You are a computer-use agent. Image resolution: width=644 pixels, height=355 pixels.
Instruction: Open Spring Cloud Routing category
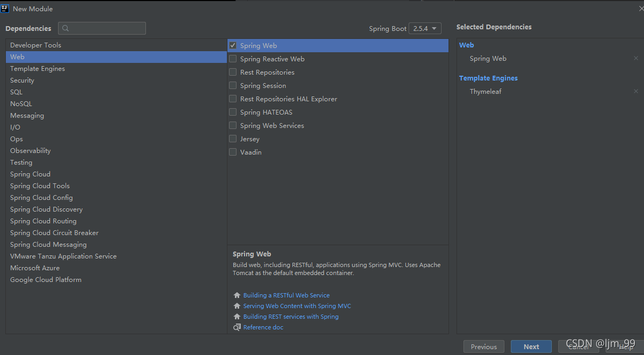(116, 221)
